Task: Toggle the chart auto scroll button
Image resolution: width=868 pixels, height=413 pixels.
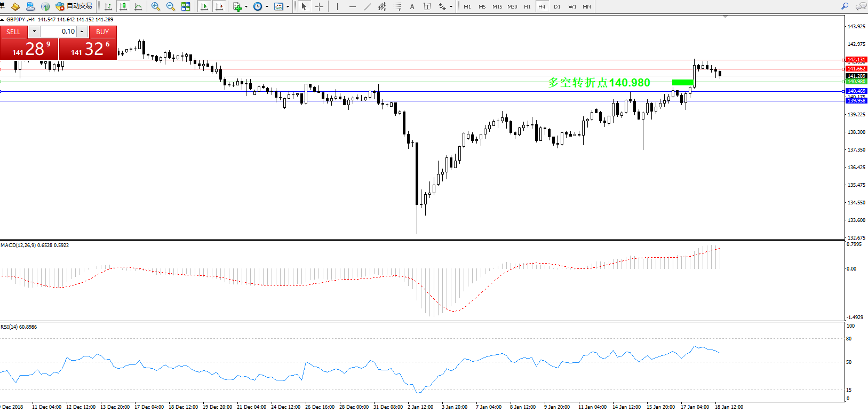Action: pos(204,6)
